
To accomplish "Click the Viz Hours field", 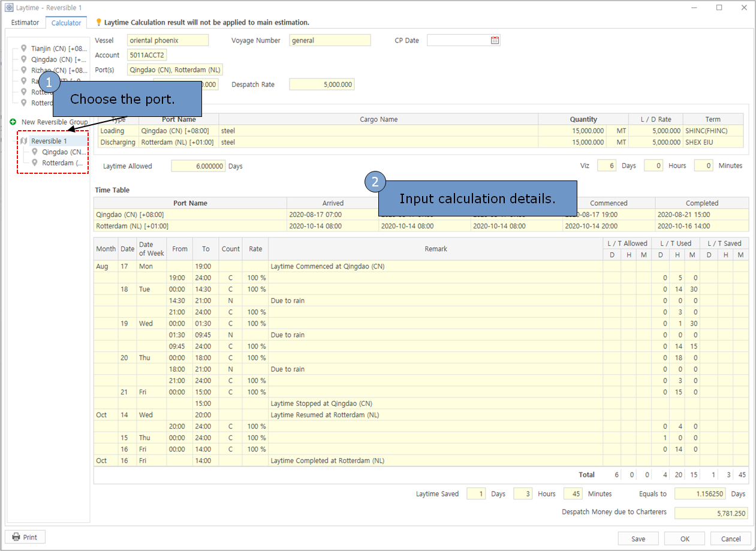I will click(653, 165).
